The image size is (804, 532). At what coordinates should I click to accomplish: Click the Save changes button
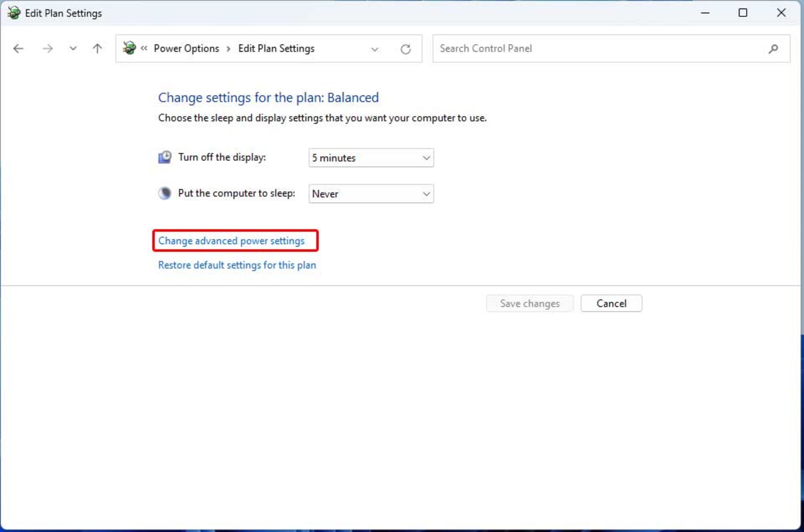click(529, 303)
